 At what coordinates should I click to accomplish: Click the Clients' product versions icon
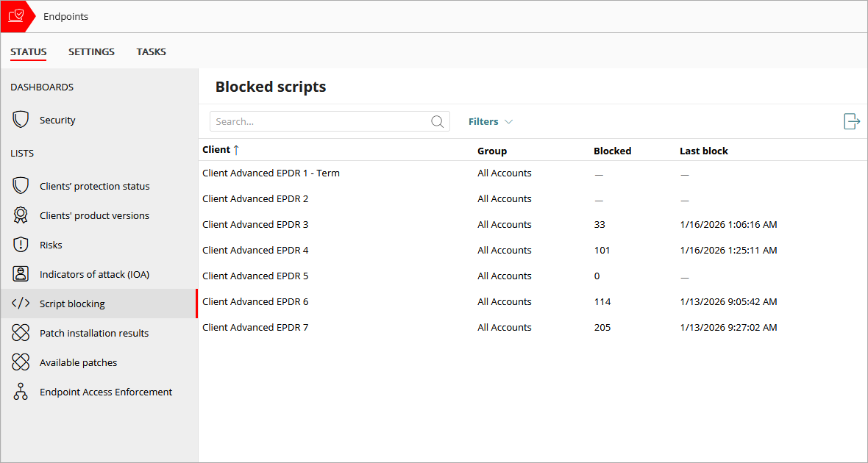point(21,215)
